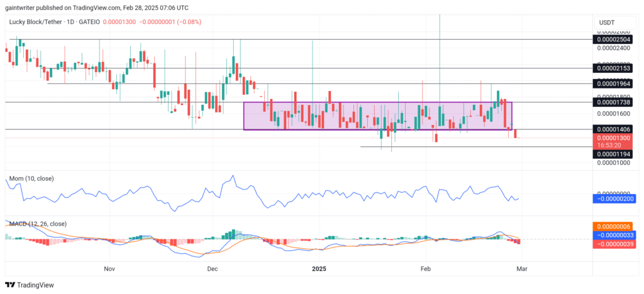Select the 0.00002153 price level label

(613, 68)
